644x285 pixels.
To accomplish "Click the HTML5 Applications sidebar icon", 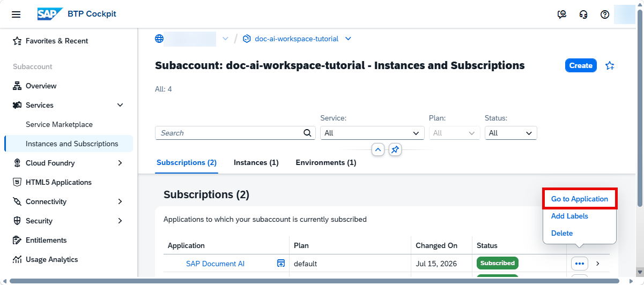I will tap(17, 182).
